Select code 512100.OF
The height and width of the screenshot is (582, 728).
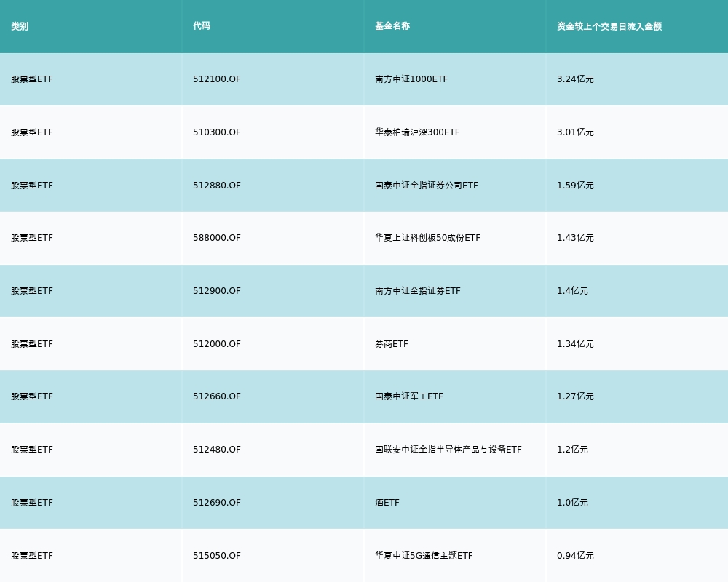217,79
